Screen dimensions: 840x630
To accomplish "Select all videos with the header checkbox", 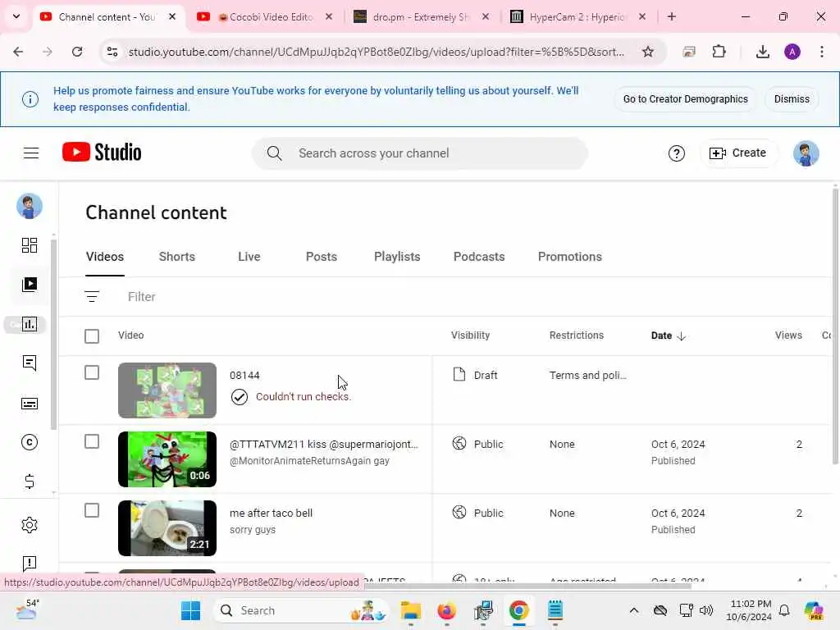I will tap(92, 336).
